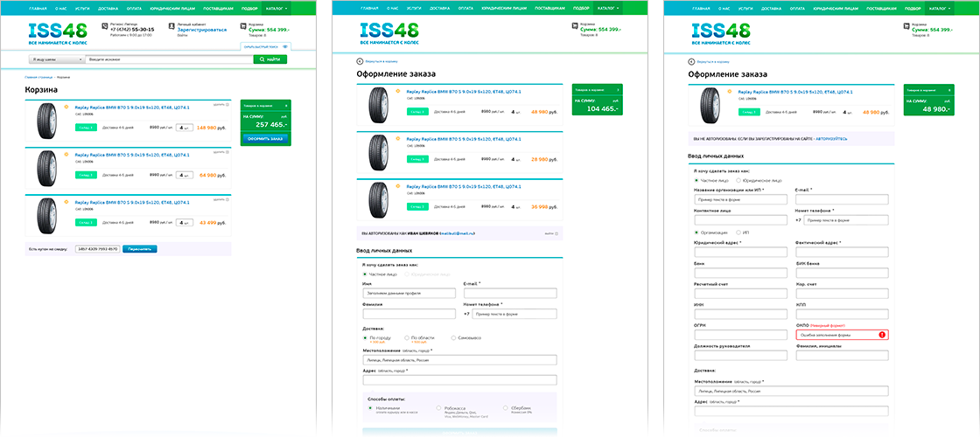Image resolution: width=980 pixels, height=437 pixels.
Task: Click the green 'НАЙТИ' search button
Action: tap(270, 59)
